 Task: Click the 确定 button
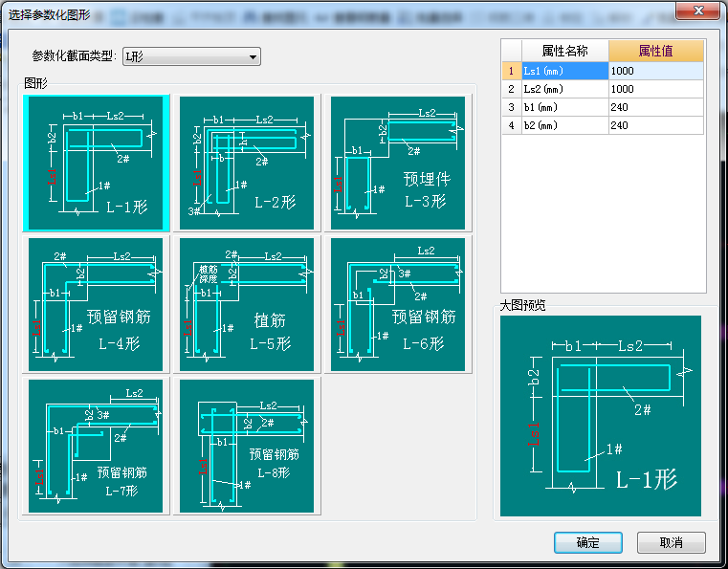click(x=587, y=542)
